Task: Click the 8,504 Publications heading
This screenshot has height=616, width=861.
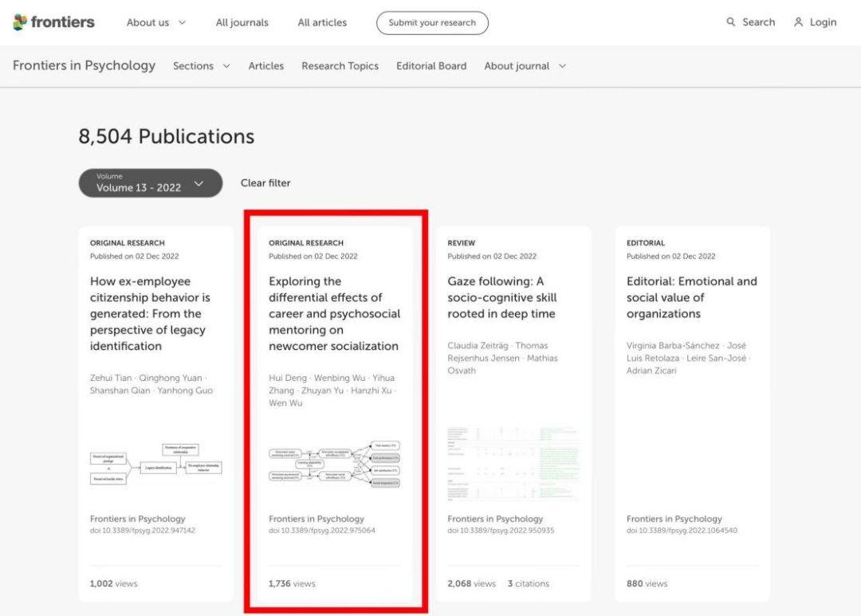Action: click(x=167, y=136)
